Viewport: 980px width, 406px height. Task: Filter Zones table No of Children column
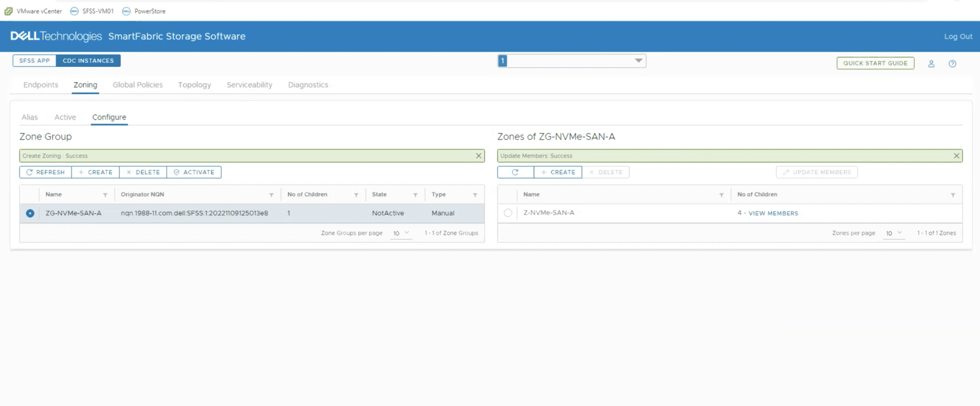tap(953, 195)
